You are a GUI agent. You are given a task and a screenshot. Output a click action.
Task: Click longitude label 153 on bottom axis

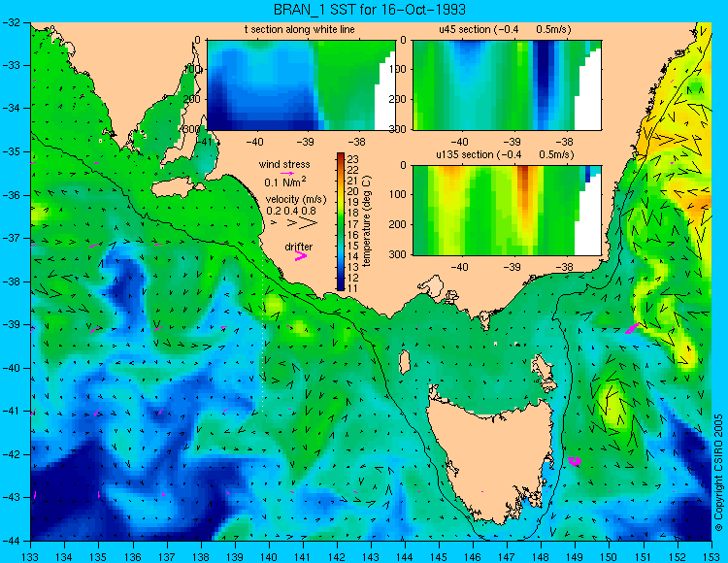pyautogui.click(x=711, y=556)
